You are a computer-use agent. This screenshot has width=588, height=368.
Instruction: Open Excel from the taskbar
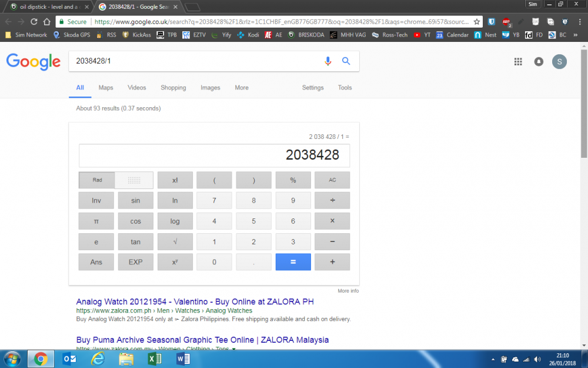pos(154,359)
